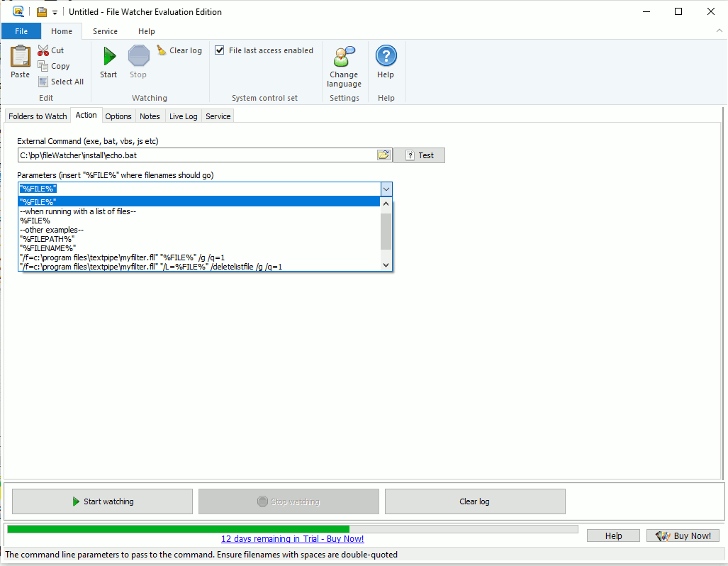The width and height of the screenshot is (728, 566).
Task: Open the Service ribbon menu
Action: coord(105,31)
